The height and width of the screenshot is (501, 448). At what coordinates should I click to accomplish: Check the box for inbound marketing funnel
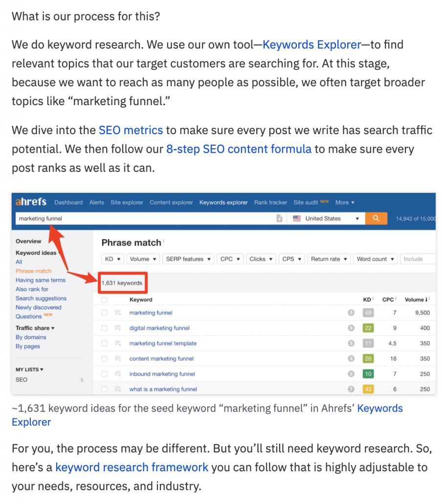tap(104, 374)
